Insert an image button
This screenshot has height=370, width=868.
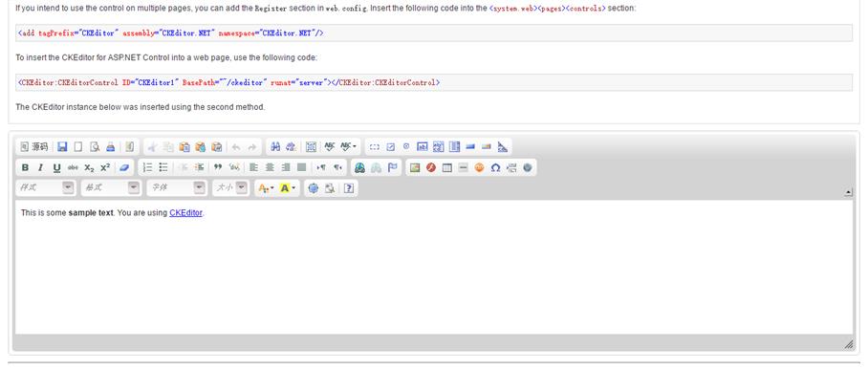487,147
